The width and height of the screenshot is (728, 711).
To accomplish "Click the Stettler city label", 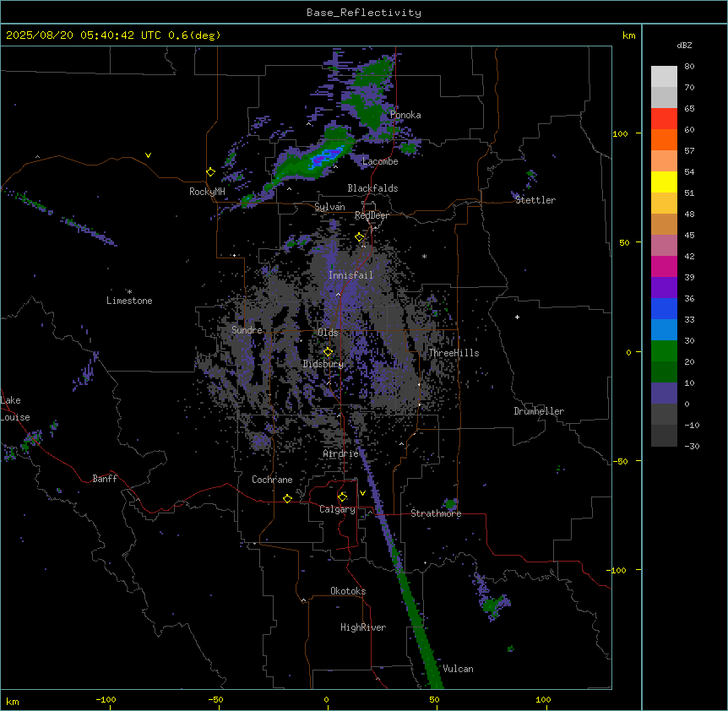I will coord(535,200).
